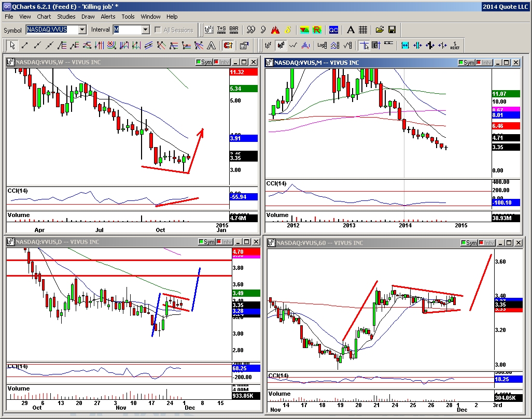Expand the Symbol dropdown arrow

pyautogui.click(x=82, y=30)
